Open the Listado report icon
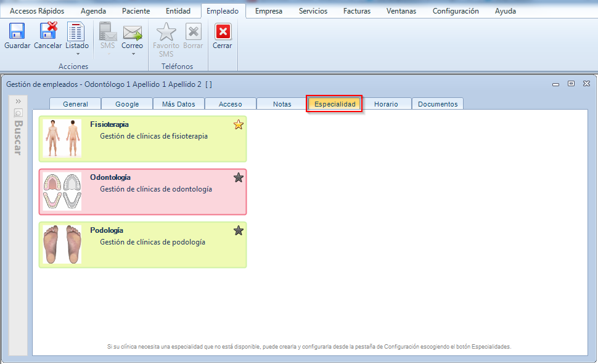Screen dimensions: 598x364 [x=77, y=32]
